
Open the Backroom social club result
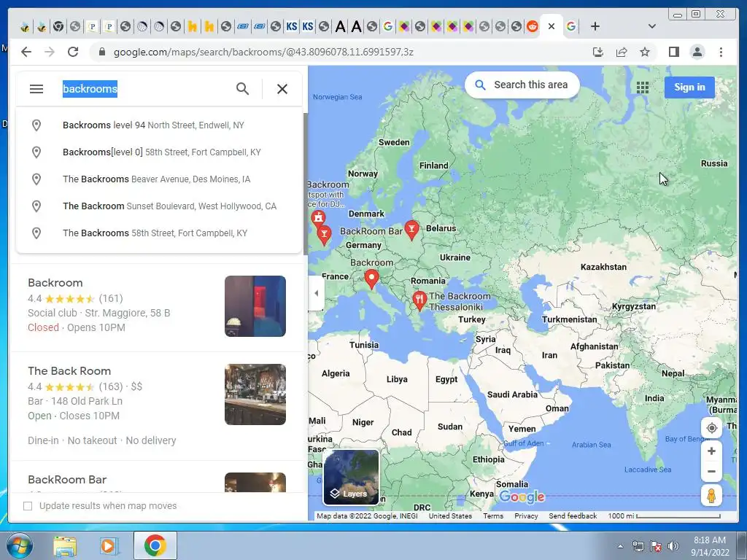[158, 307]
